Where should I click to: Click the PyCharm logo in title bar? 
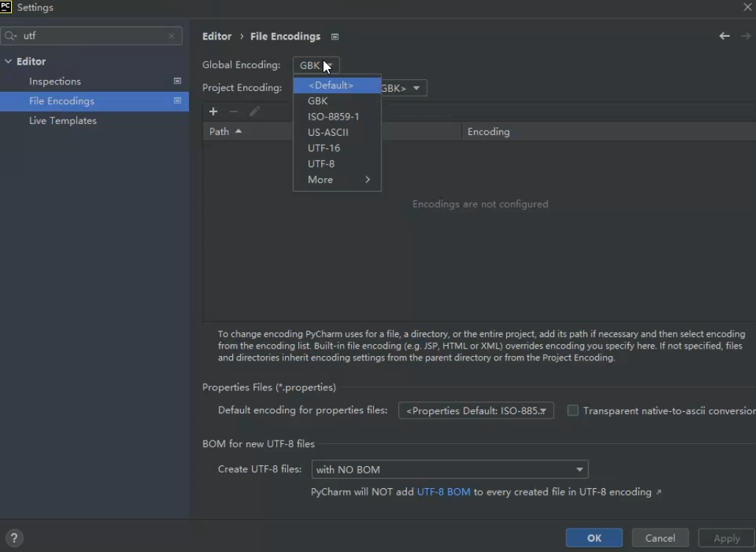pyautogui.click(x=6, y=7)
